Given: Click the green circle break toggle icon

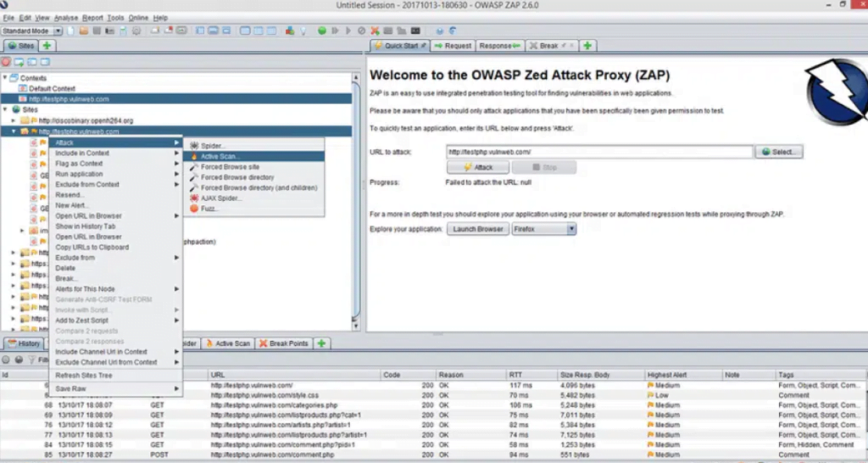Looking at the screenshot, I should (321, 31).
